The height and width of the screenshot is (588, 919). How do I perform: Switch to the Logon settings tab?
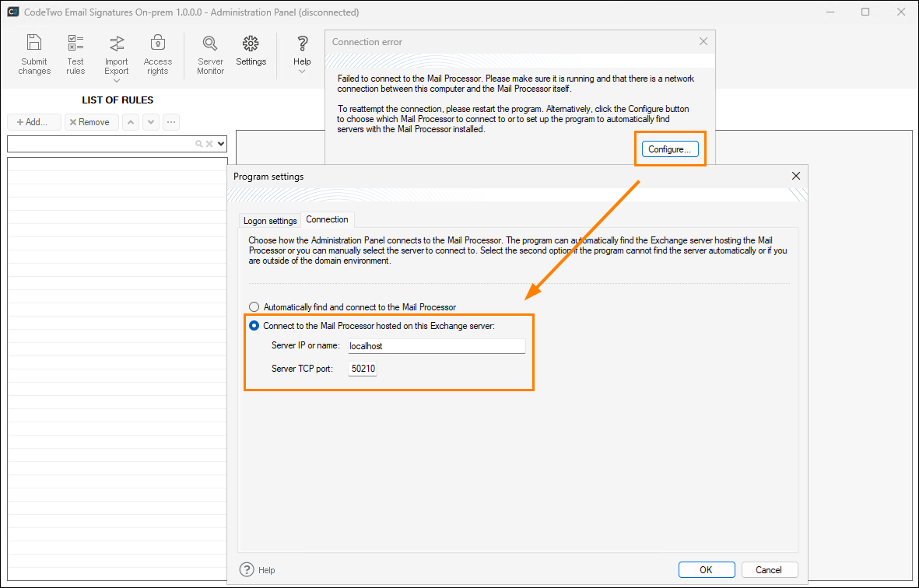click(x=269, y=221)
